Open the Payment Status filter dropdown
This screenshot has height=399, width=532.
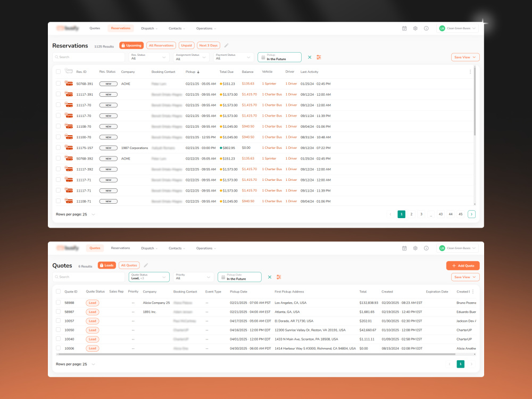pos(233,57)
